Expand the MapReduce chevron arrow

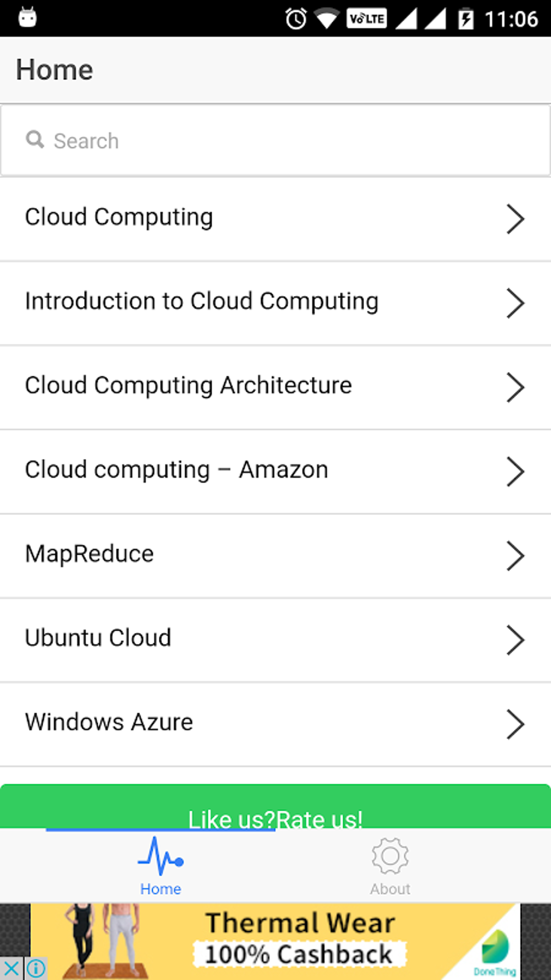tap(515, 556)
